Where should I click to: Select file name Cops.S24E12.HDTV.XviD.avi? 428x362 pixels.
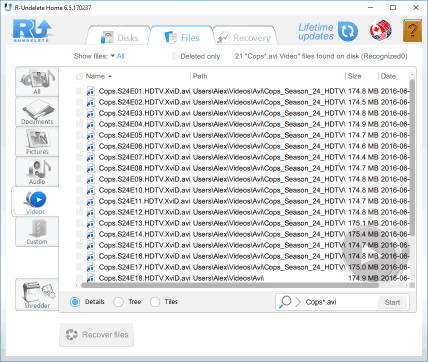click(145, 212)
